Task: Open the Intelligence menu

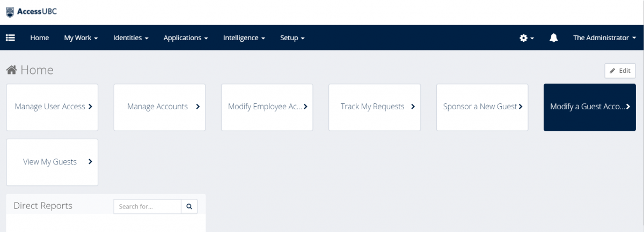Action: [244, 38]
